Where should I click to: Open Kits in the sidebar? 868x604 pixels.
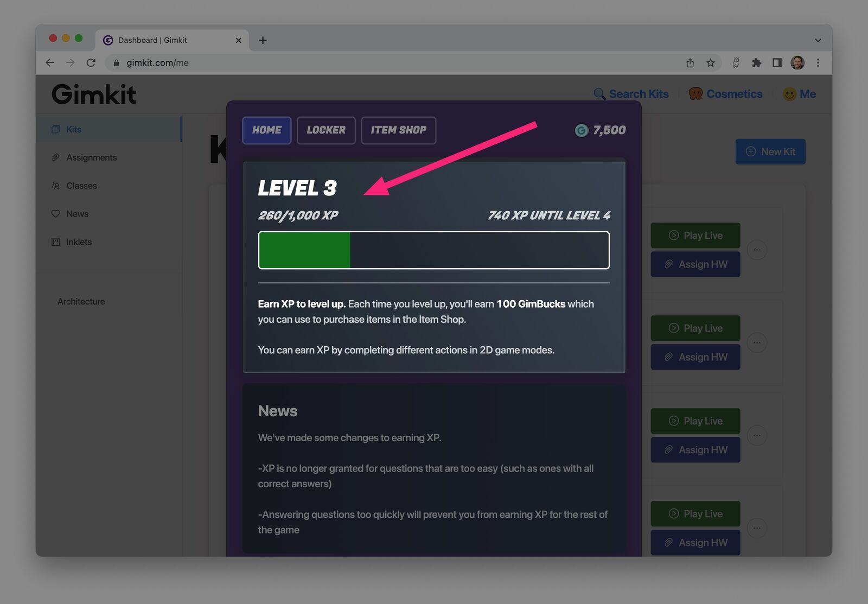(108, 129)
